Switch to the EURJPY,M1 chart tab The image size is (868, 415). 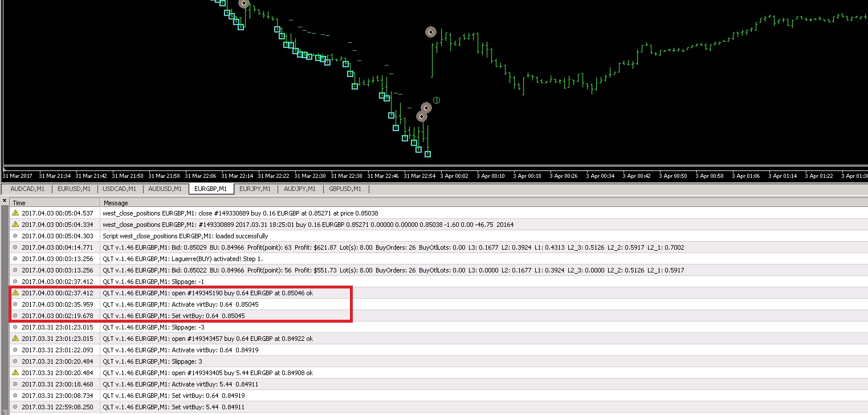click(256, 189)
